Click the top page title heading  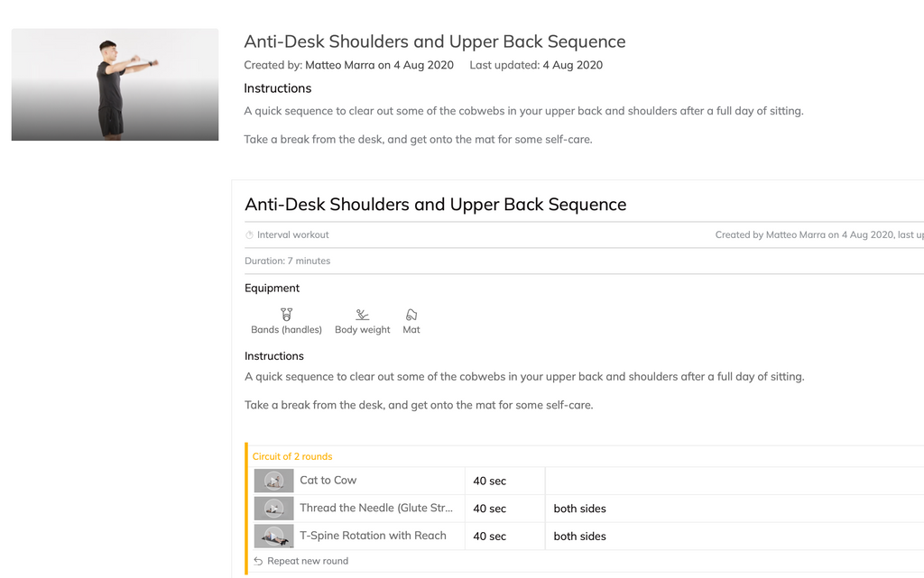[434, 41]
